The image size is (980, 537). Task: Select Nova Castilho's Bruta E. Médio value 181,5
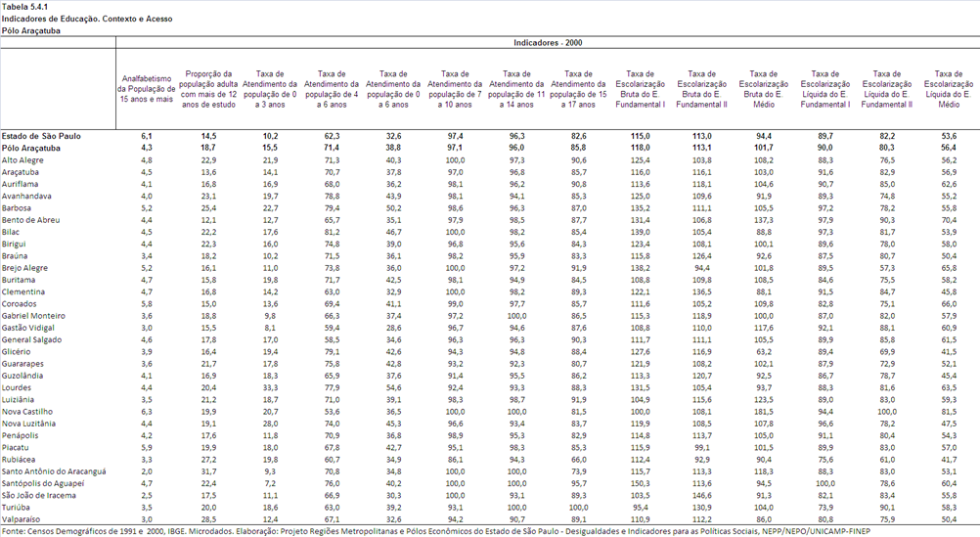pos(763,412)
